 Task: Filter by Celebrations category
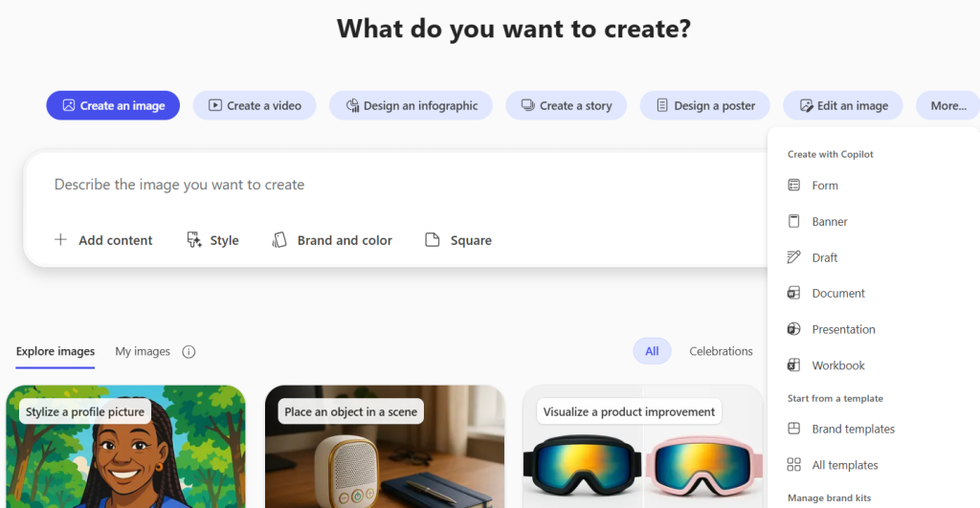(x=721, y=351)
